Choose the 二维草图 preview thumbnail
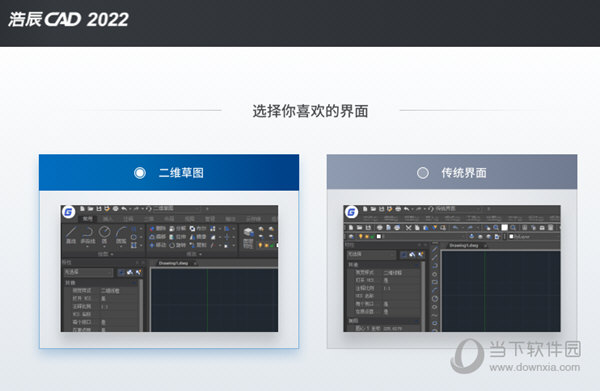 [169, 268]
